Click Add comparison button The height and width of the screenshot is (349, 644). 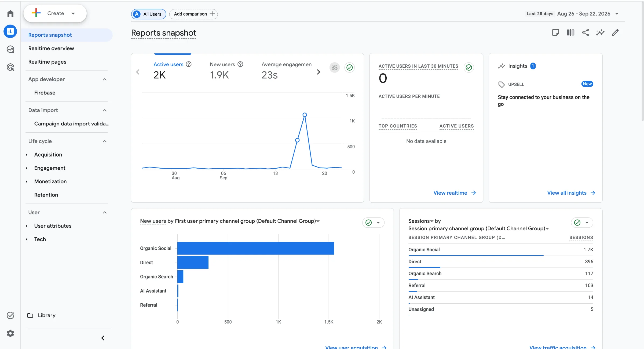click(193, 14)
